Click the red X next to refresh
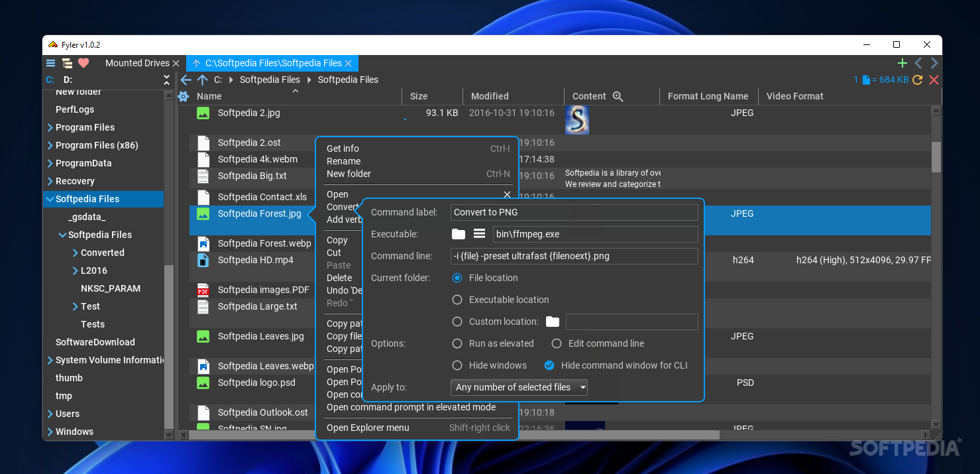 (934, 80)
